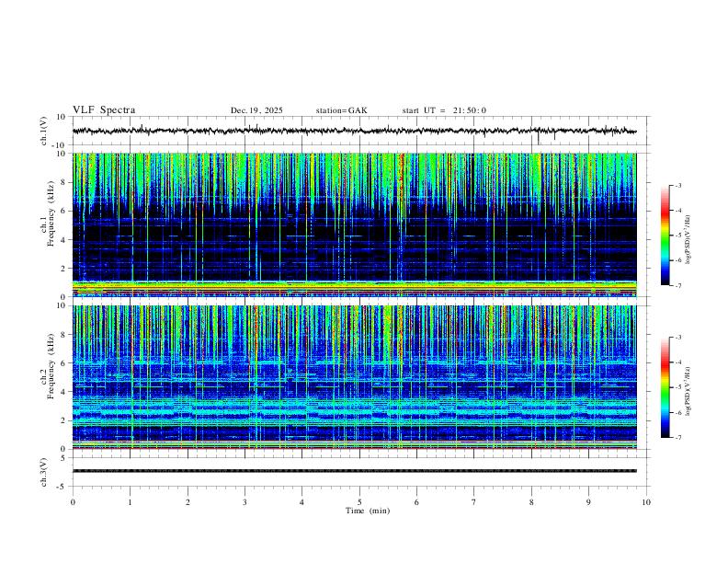Click the 'start UT = 21:50:0' text
This screenshot has width=728, height=563.
pyautogui.click(x=444, y=110)
